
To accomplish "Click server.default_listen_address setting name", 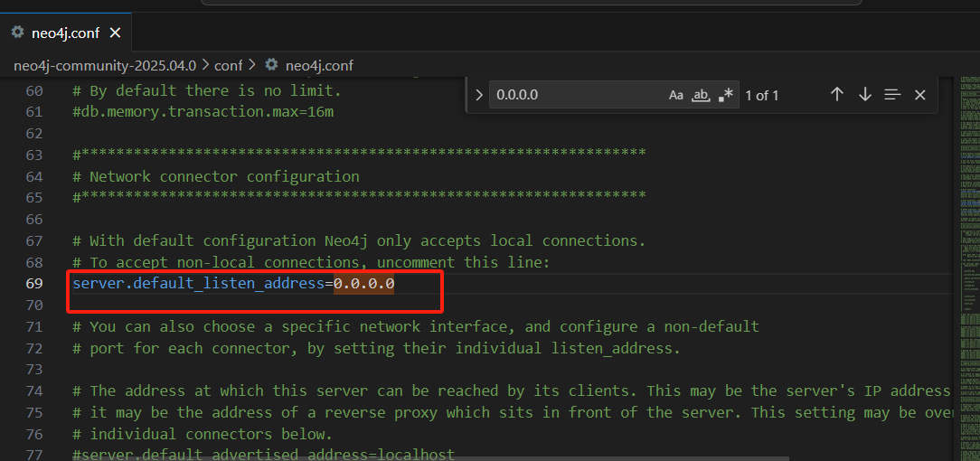I will coord(198,284).
